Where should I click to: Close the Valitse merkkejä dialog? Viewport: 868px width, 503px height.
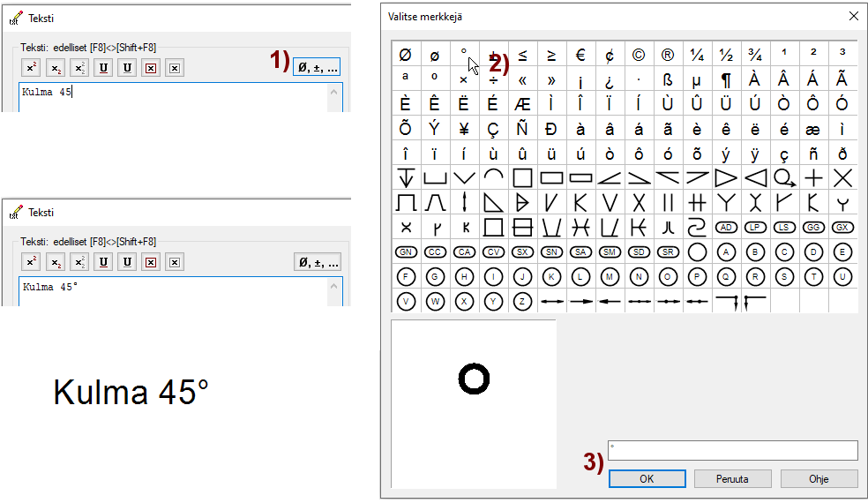[853, 16]
